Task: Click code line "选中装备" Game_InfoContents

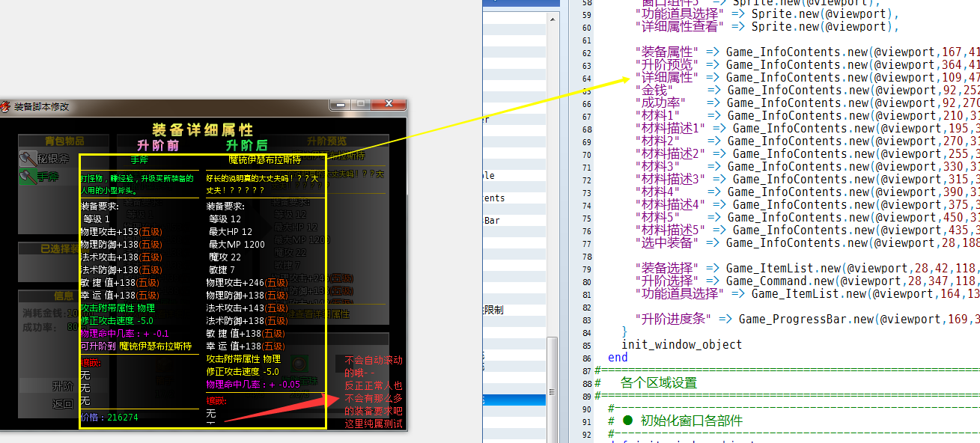Action: 806,242
